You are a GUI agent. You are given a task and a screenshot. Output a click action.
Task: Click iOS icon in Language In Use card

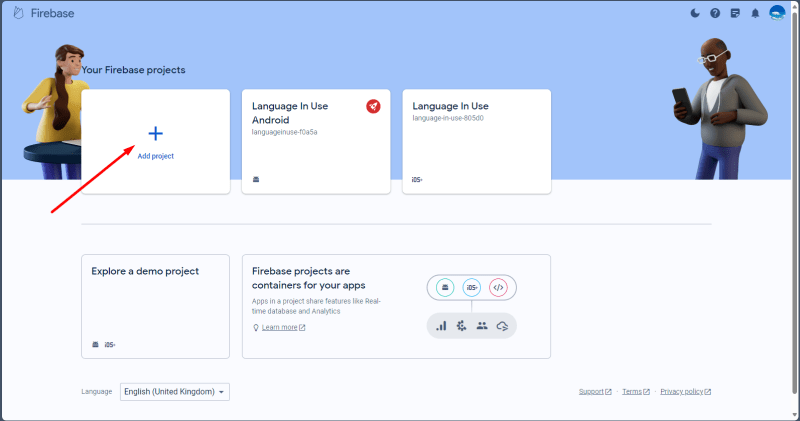[417, 180]
